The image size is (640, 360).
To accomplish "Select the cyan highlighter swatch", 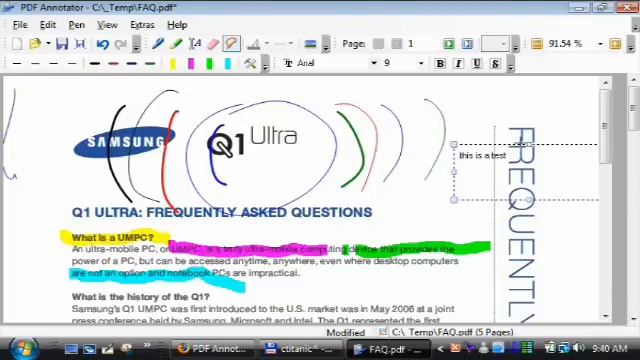I will [228, 64].
